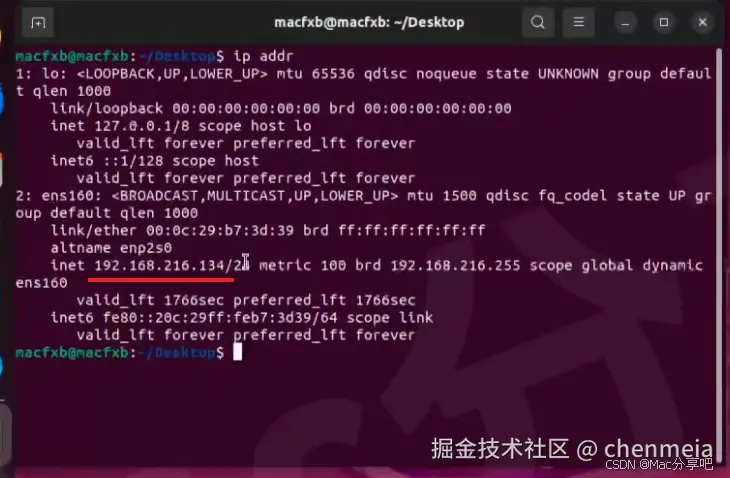
Task: Click the window title macfxb@macfxb: ~/Desktop
Action: tap(369, 22)
